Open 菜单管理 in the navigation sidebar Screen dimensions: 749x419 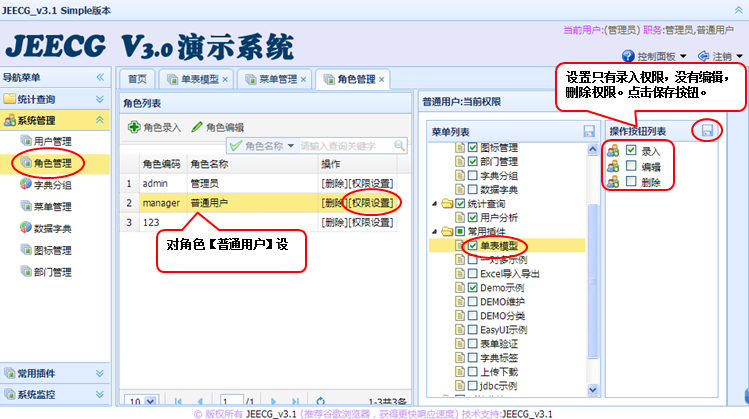pyautogui.click(x=53, y=207)
